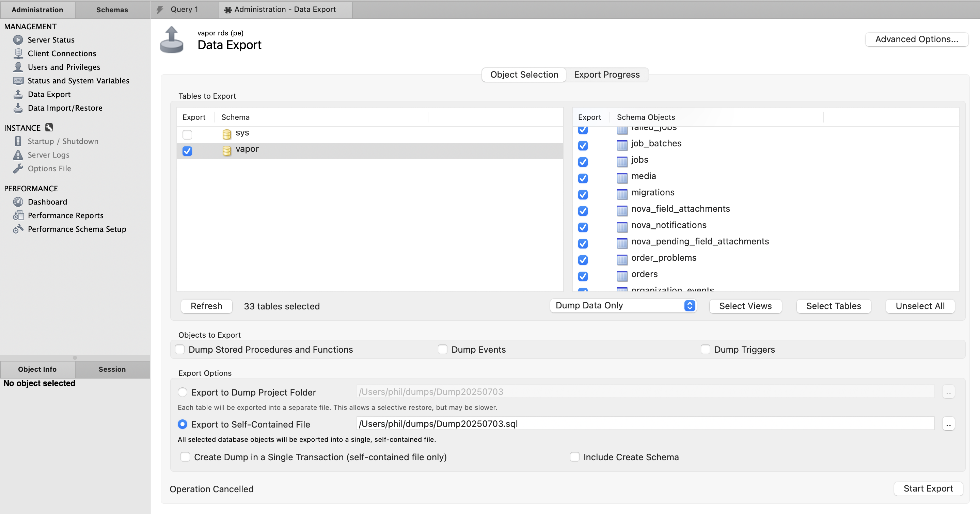This screenshot has width=980, height=514.
Task: Click the Server Logs warning icon
Action: [x=18, y=155]
